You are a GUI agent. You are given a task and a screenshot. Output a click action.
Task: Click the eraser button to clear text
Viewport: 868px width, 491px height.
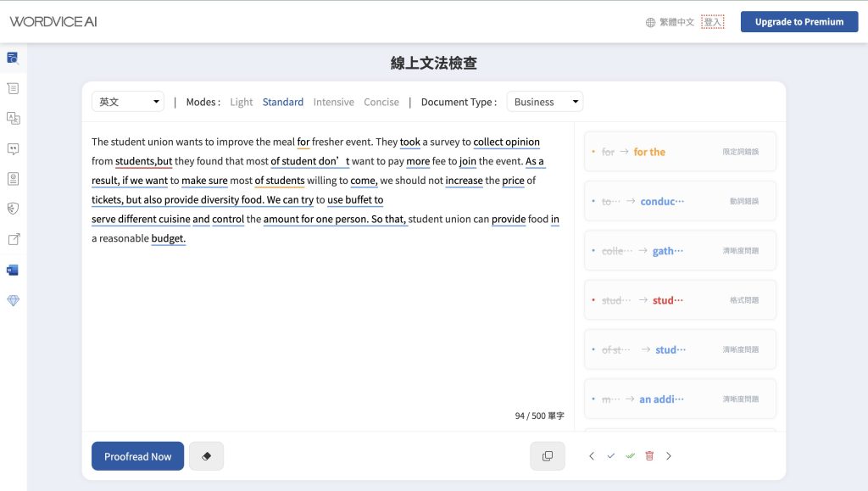pyautogui.click(x=206, y=456)
